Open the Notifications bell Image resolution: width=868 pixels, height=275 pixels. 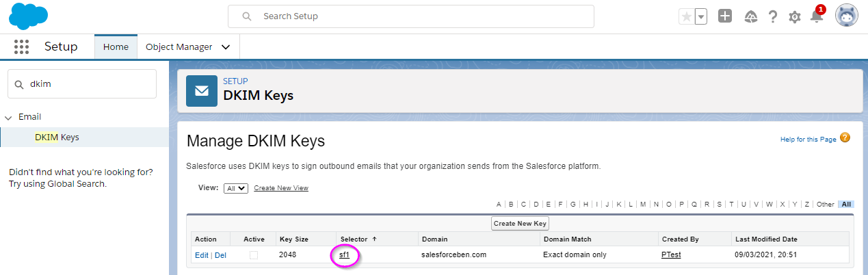pos(817,16)
